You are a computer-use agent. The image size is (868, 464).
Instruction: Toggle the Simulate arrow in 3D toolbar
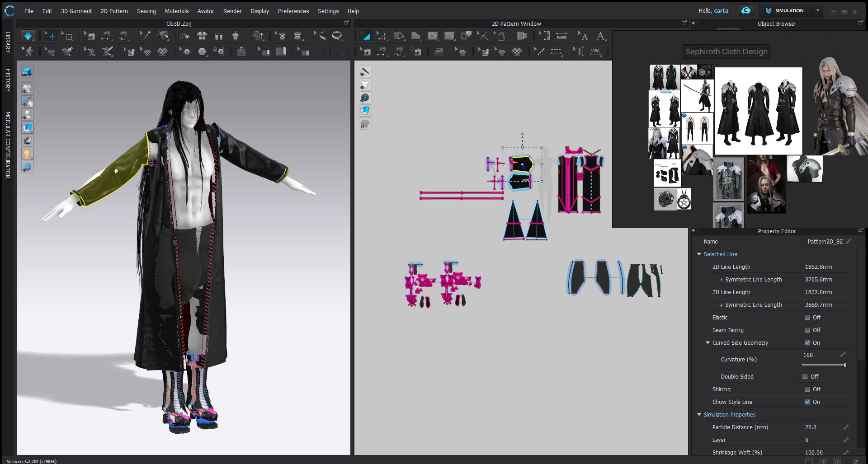click(28, 36)
